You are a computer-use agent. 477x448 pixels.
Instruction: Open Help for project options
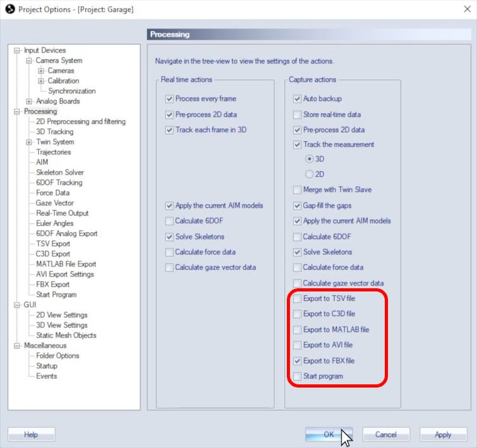click(x=31, y=434)
